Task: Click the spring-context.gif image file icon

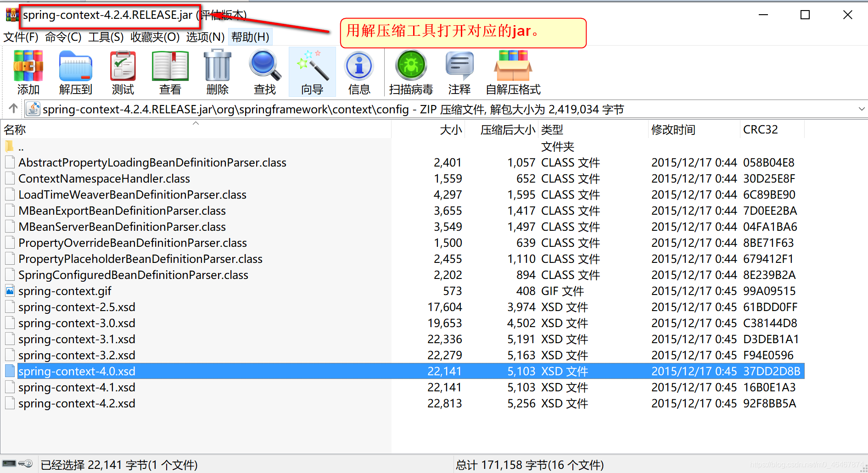Action: [10, 290]
